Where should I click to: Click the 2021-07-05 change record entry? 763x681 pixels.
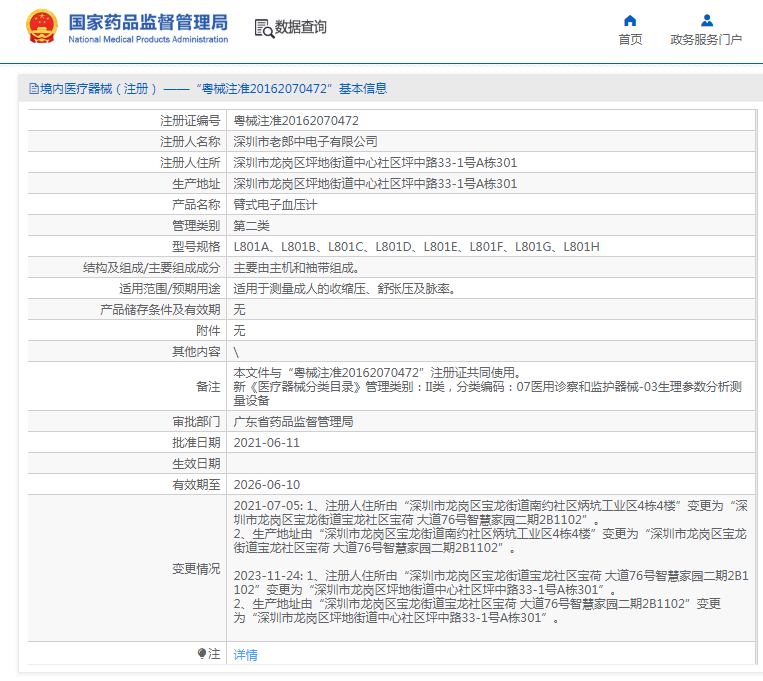pyautogui.click(x=490, y=527)
